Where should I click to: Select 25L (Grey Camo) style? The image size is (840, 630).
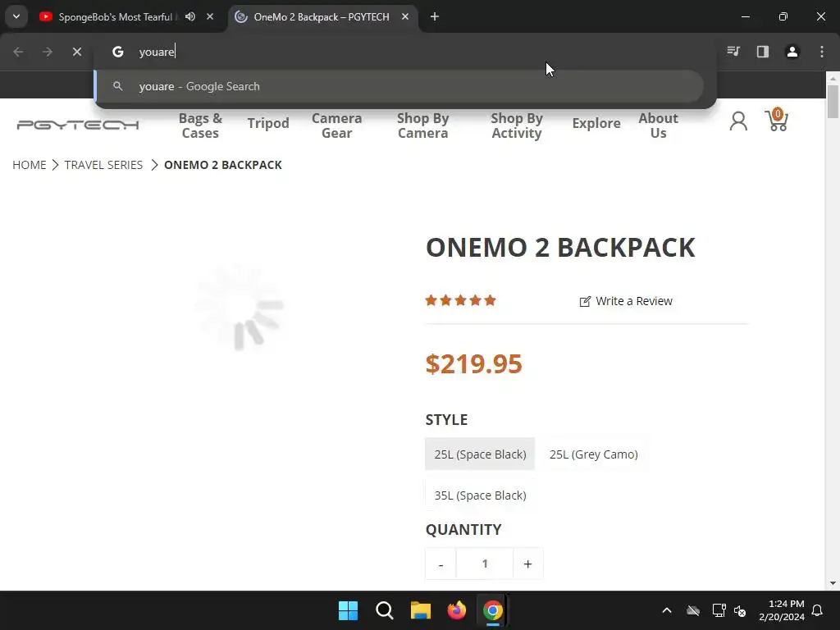coord(593,454)
